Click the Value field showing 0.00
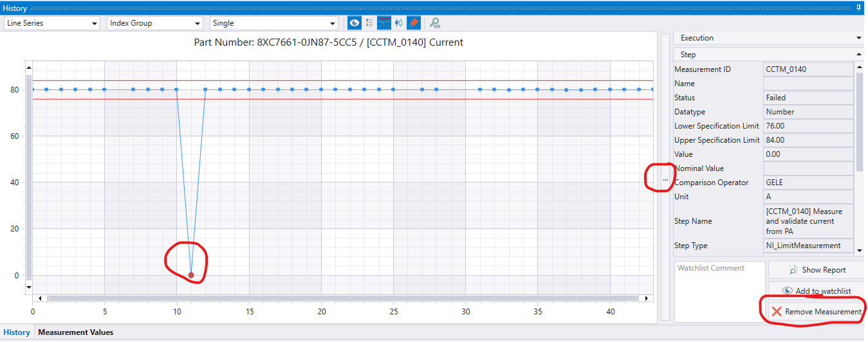This screenshot has height=342, width=868. point(808,154)
